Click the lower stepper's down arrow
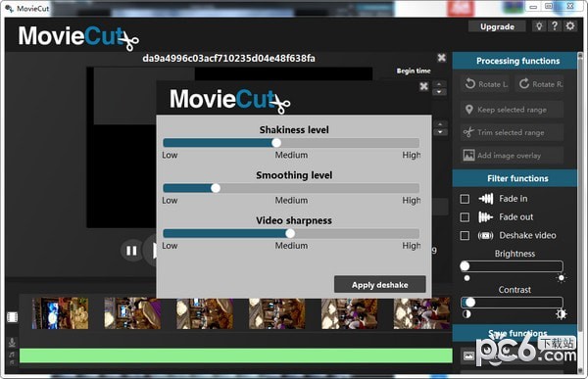 pyautogui.click(x=440, y=132)
